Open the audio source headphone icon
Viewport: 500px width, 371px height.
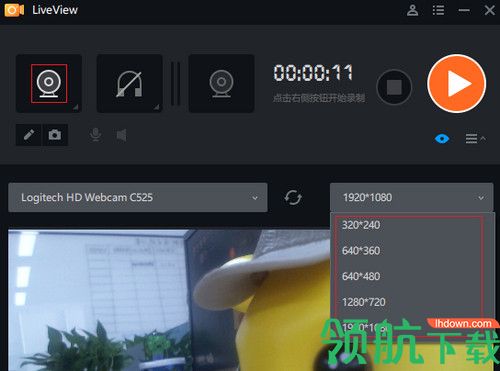click(x=129, y=83)
